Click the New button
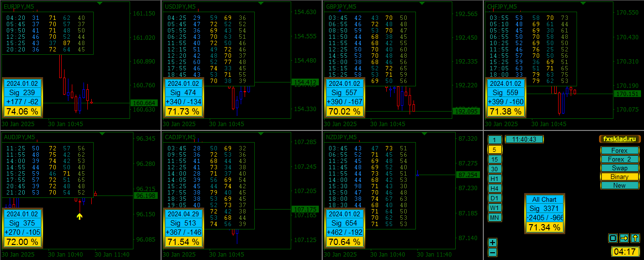Viewport: 644px width, 260px height. pos(620,186)
